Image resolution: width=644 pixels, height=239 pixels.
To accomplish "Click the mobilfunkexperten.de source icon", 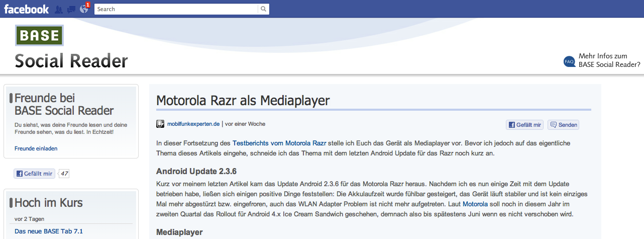I will tap(160, 124).
